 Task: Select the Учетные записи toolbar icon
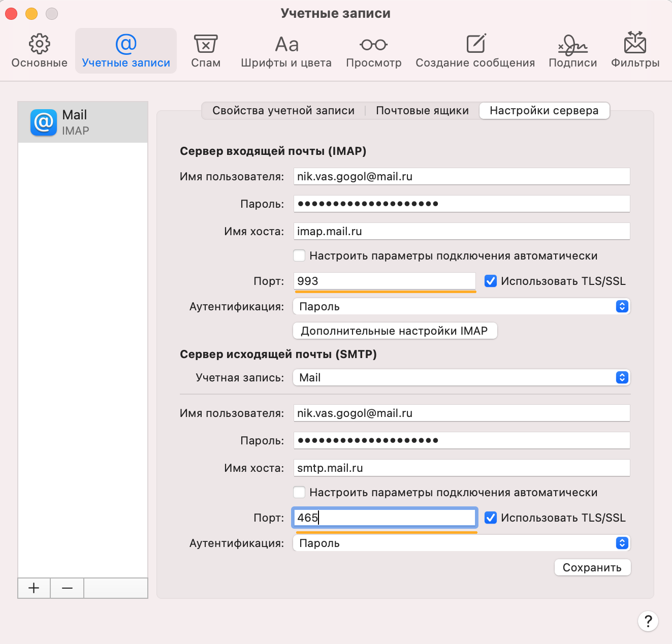126,51
